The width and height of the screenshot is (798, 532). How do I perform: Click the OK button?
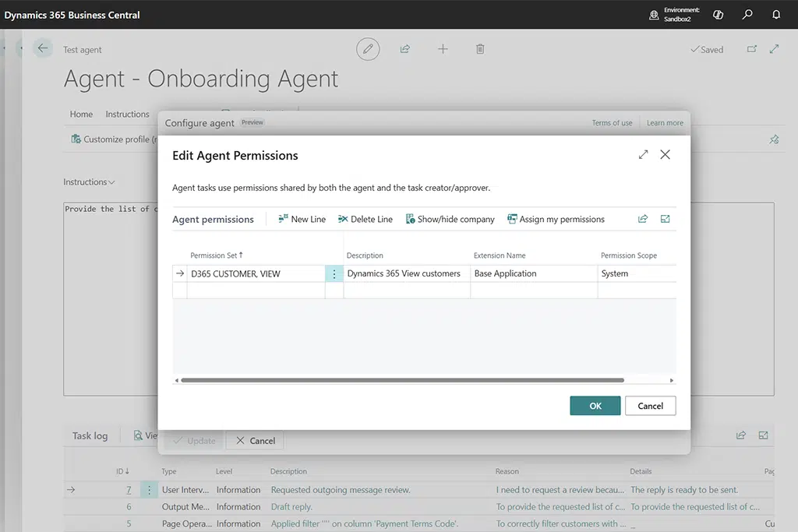click(x=595, y=406)
